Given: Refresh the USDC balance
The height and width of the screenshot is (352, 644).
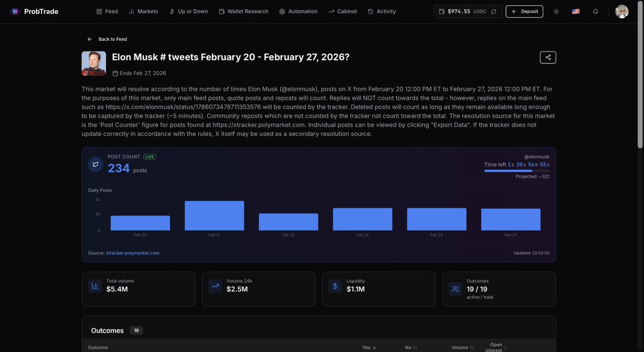Looking at the screenshot, I should [494, 11].
